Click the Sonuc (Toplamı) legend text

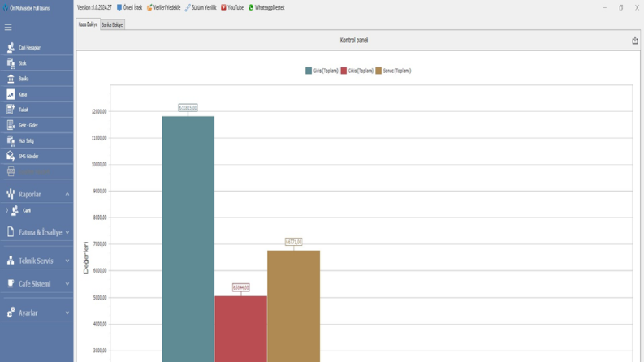coord(397,71)
